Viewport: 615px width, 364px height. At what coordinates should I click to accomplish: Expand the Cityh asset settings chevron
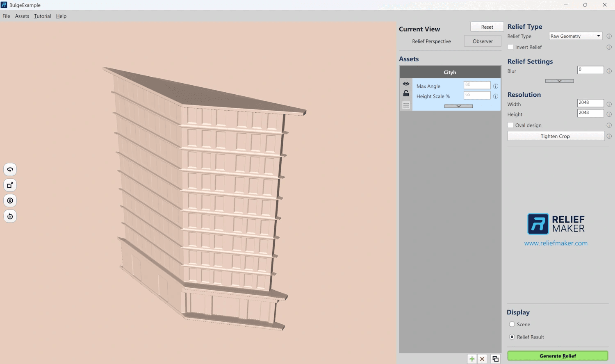click(x=458, y=106)
